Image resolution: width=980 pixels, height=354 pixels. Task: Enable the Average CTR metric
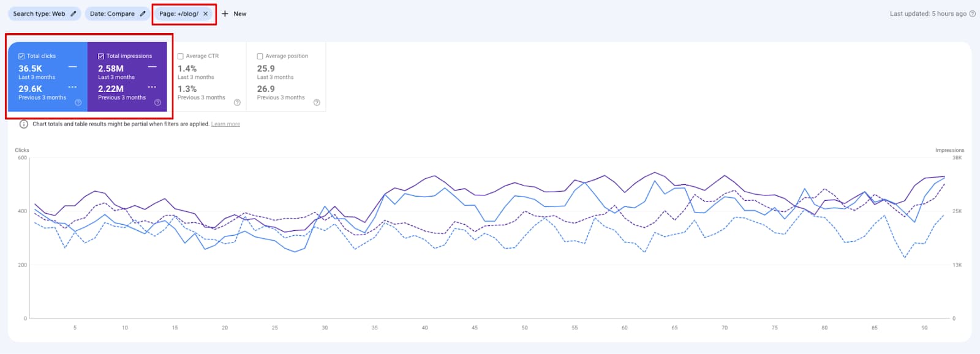pos(181,55)
